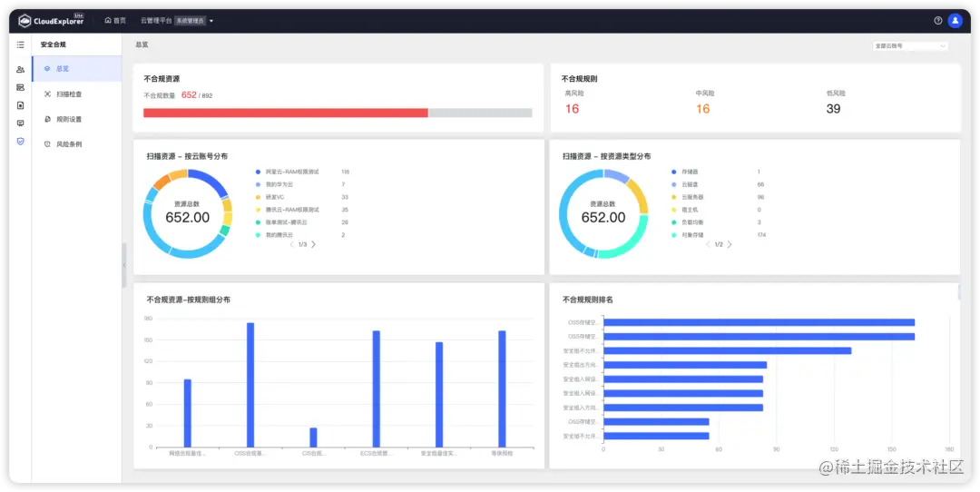Click the high risk count 16 under 高风险
This screenshot has height=492, width=980.
(x=572, y=109)
